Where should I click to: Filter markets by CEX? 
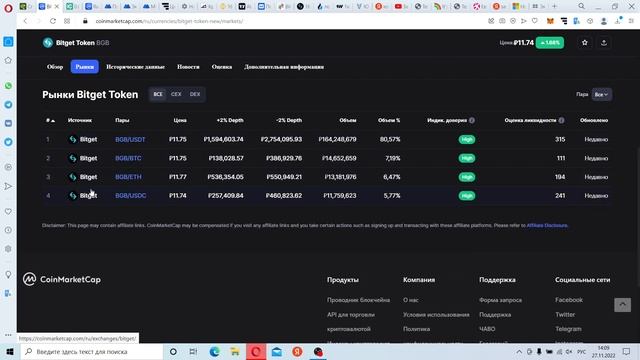click(x=176, y=94)
